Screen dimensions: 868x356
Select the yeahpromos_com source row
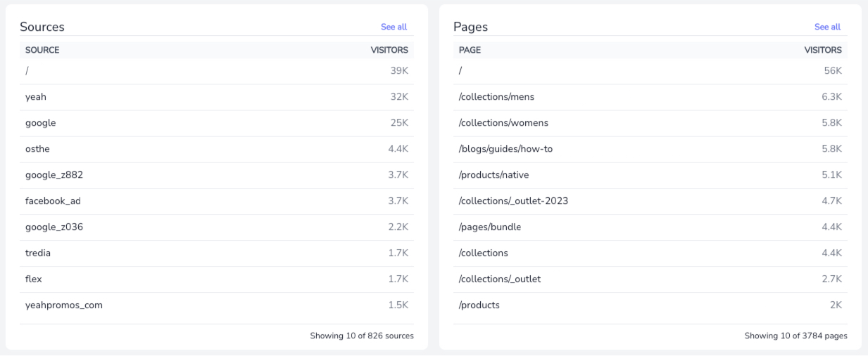[x=217, y=305]
